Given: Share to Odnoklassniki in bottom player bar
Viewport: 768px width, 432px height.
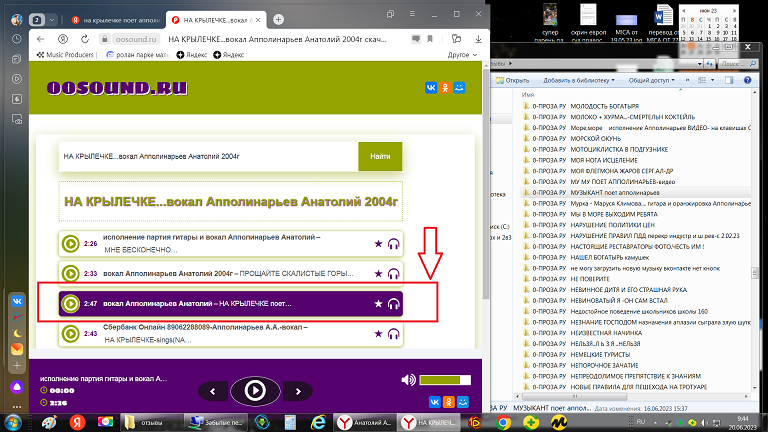Looking at the screenshot, I should tap(449, 402).
